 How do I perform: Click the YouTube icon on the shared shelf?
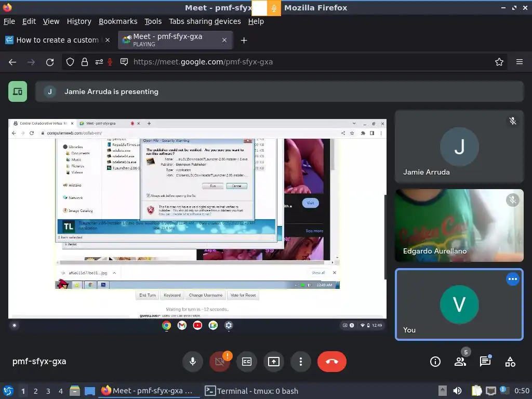[x=197, y=326]
